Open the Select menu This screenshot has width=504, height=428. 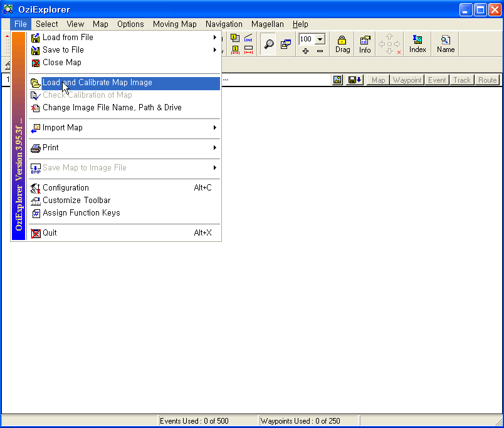(x=47, y=24)
